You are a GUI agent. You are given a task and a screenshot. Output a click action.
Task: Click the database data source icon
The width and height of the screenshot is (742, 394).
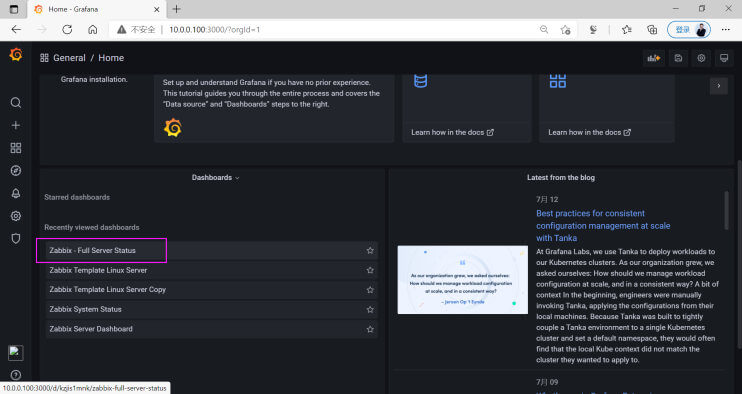pyautogui.click(x=421, y=81)
